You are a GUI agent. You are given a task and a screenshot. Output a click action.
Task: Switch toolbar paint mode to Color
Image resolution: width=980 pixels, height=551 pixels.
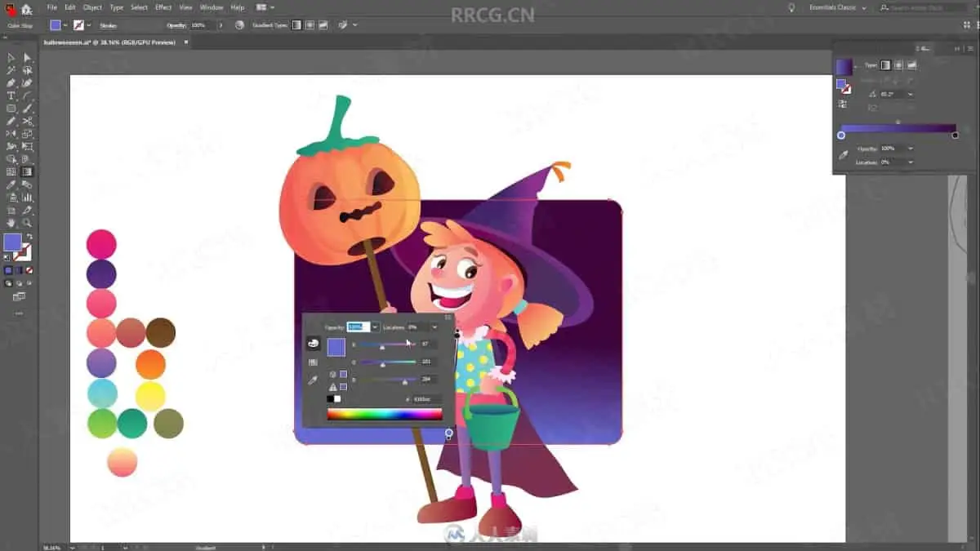tap(9, 270)
